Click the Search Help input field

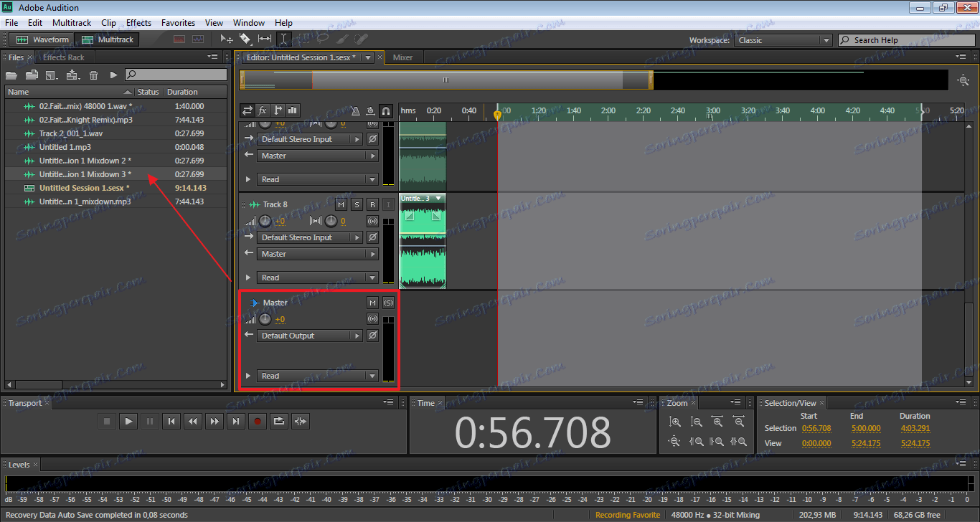pos(908,40)
